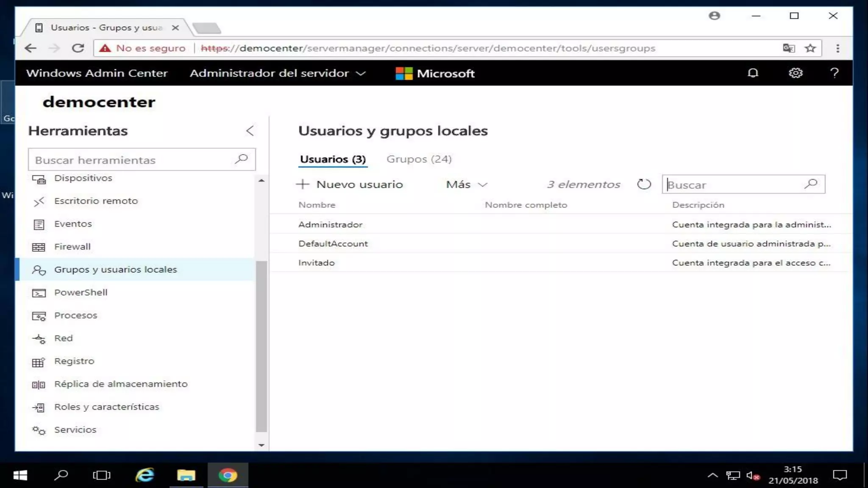Select the Administrador user row
The width and height of the screenshot is (868, 488).
coord(330,225)
